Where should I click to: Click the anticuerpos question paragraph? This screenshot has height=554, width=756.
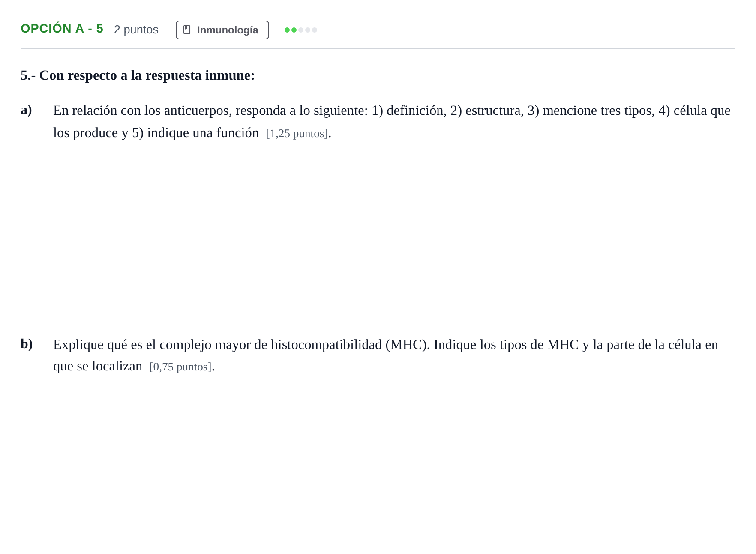click(392, 122)
